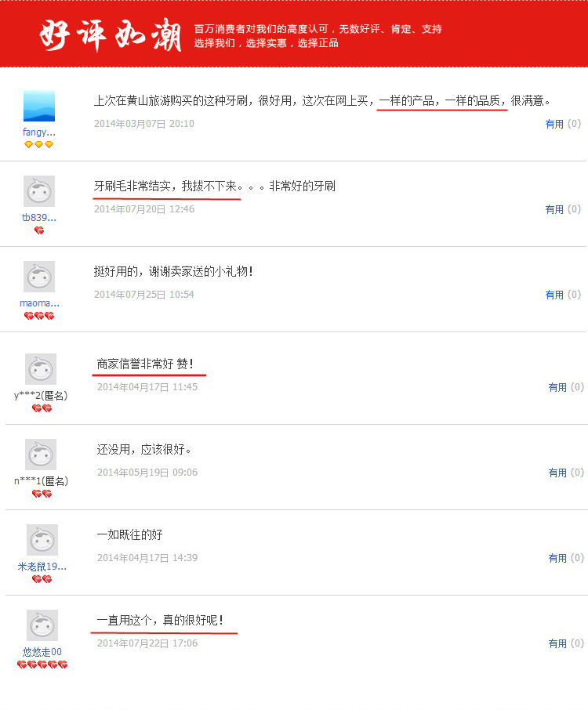Click the review text 一如既往的好
This screenshot has width=588, height=710.
[x=129, y=534]
